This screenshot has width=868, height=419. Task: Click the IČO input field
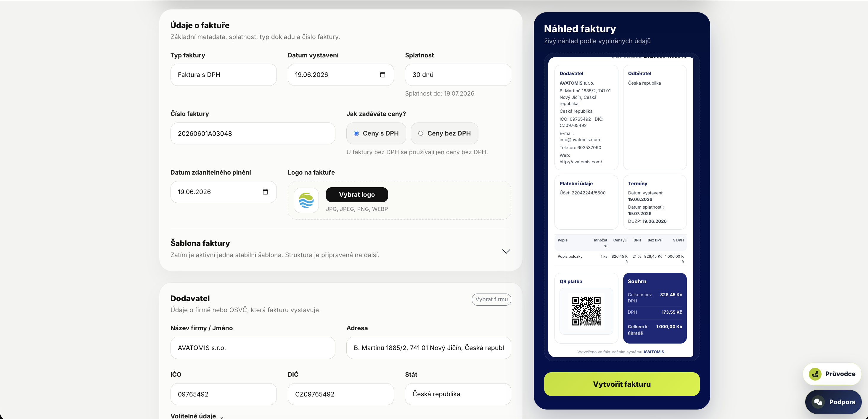coord(224,394)
